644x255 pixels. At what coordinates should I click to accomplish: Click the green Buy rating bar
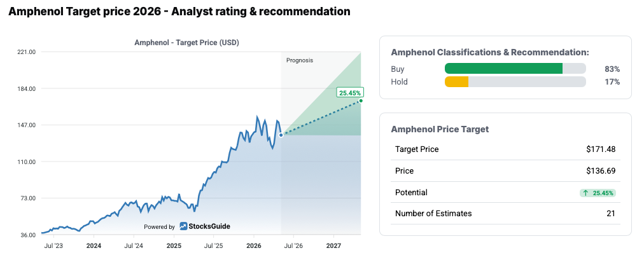pos(503,69)
